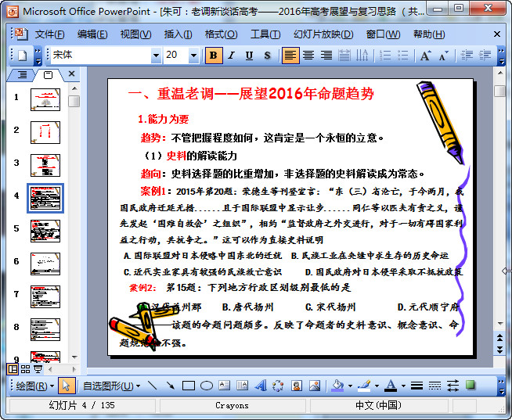The width and height of the screenshot is (512, 420).
Task: Toggle text Shadow formatting
Action: [267, 56]
